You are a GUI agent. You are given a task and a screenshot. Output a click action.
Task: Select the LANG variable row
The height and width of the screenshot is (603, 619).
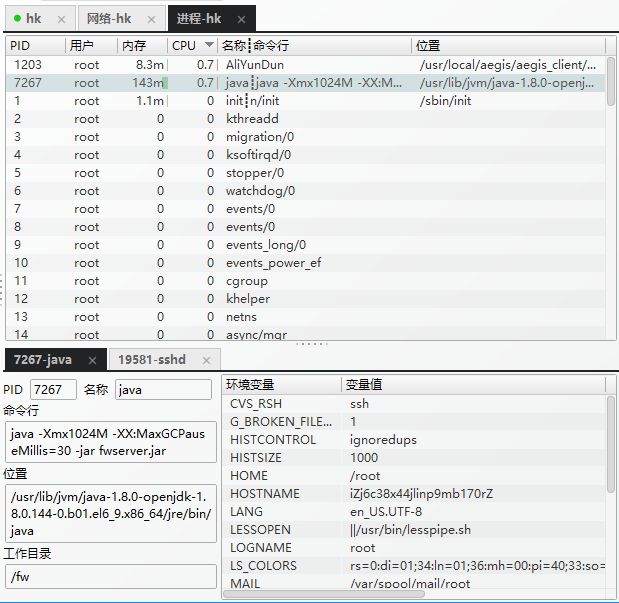[415, 512]
